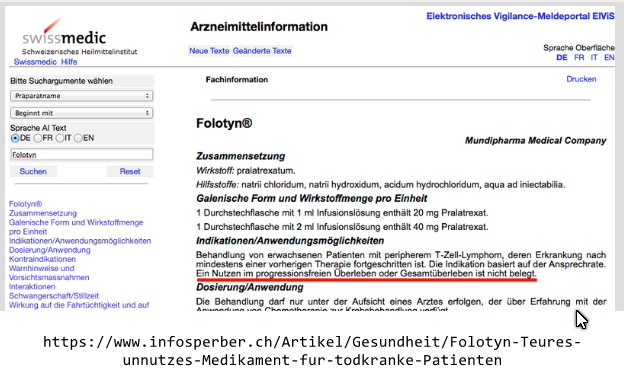This screenshot has height=391, width=624.
Task: Open Neue Texte tab
Action: pyautogui.click(x=209, y=51)
